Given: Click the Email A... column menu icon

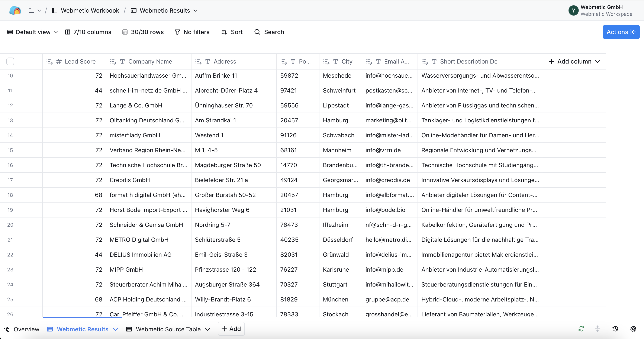Looking at the screenshot, I should pos(369,61).
